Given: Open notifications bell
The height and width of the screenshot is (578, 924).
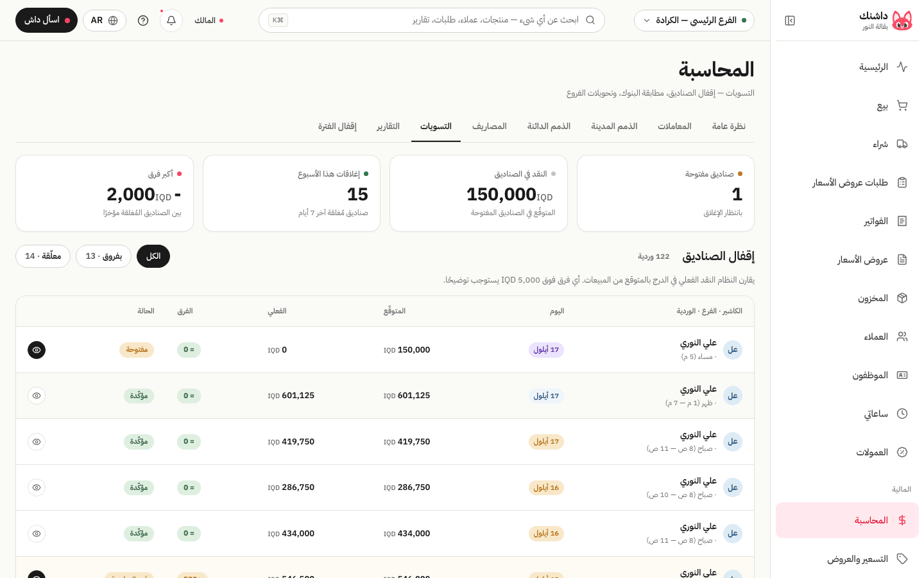Looking at the screenshot, I should point(171,21).
